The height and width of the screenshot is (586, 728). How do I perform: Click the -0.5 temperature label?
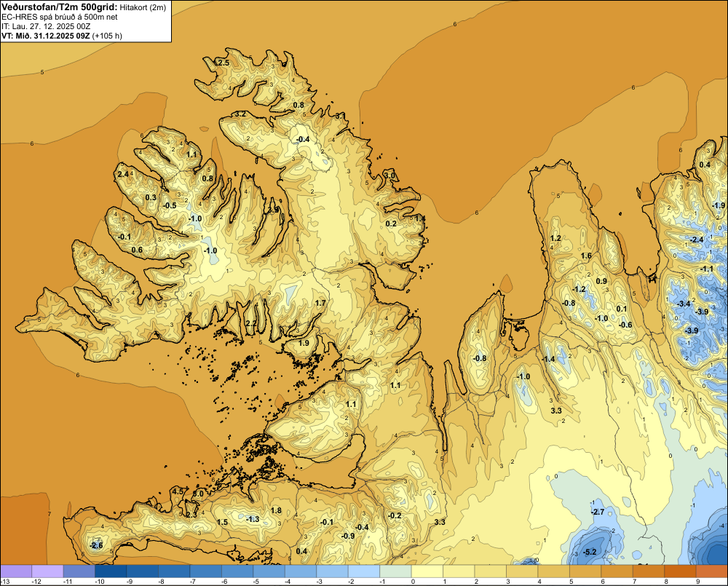170,206
